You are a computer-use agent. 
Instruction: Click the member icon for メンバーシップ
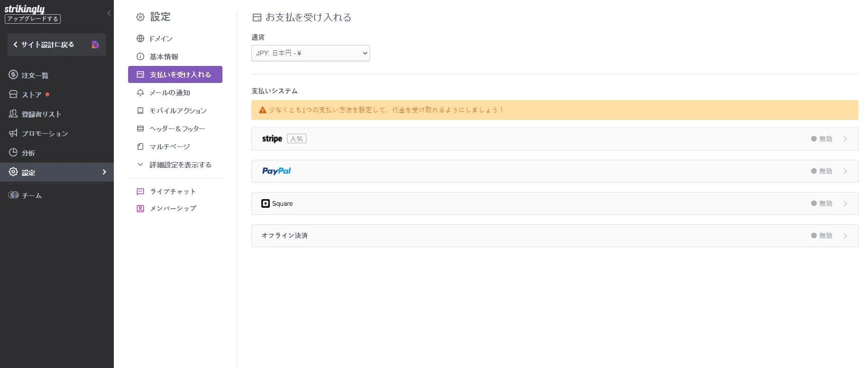140,208
